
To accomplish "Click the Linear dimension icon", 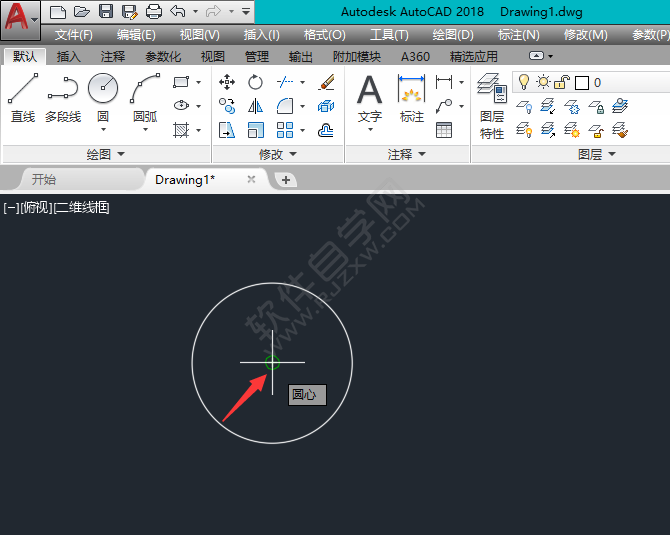I will [444, 82].
